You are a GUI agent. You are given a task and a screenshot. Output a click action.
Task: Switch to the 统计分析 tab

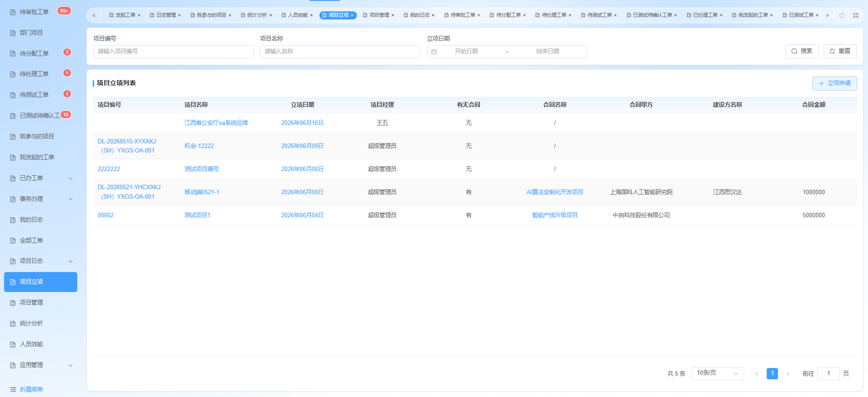pyautogui.click(x=257, y=15)
